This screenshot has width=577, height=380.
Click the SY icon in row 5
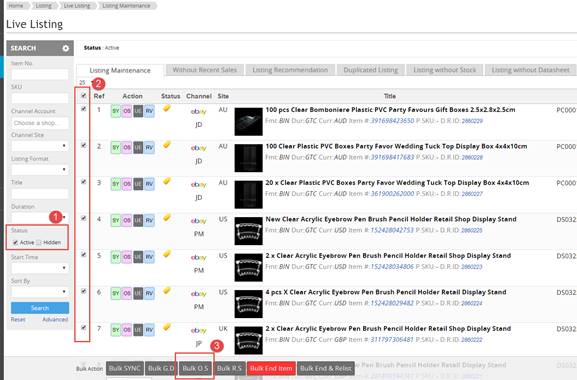pyautogui.click(x=116, y=257)
